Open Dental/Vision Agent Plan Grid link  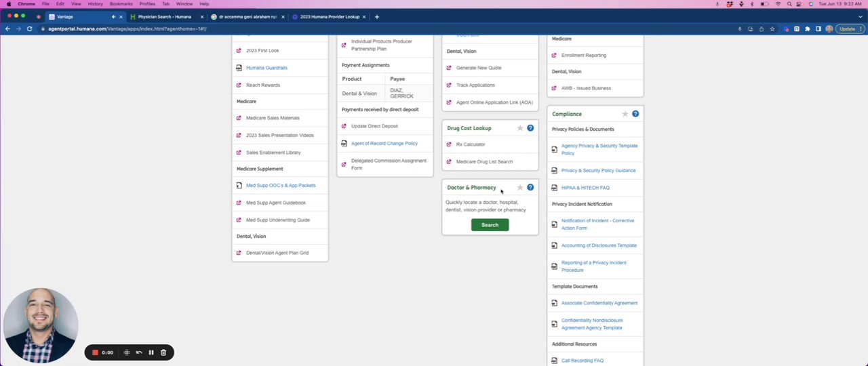(x=277, y=253)
